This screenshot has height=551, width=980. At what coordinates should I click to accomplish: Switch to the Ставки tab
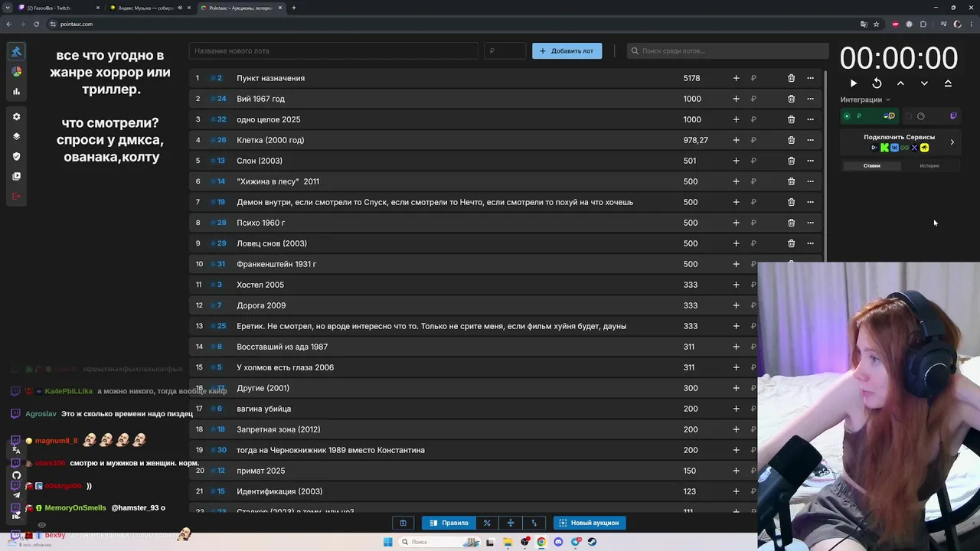pos(871,165)
